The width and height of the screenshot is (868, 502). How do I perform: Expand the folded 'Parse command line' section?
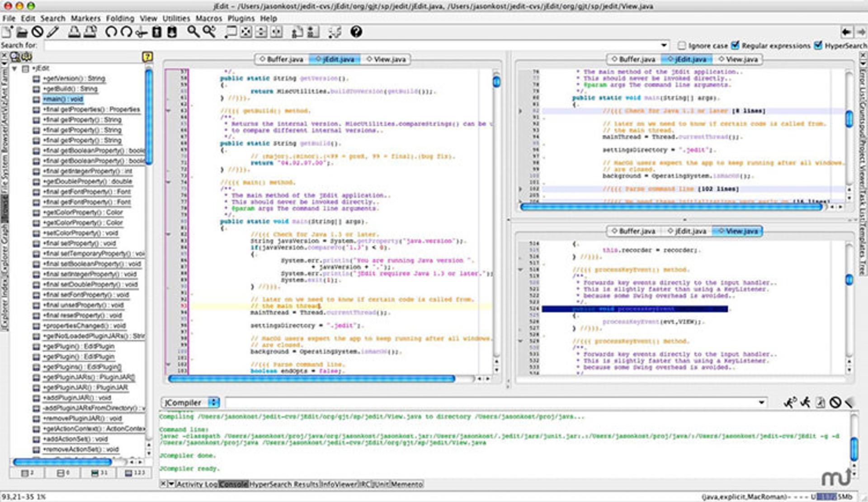point(520,189)
